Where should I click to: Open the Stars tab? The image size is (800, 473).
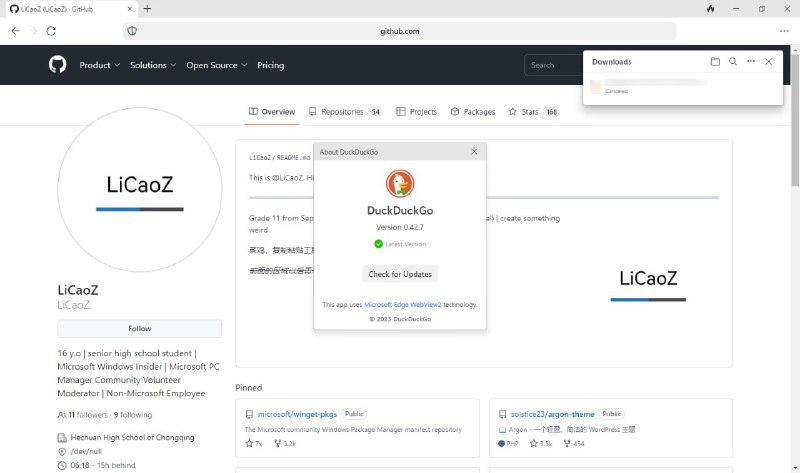[x=529, y=112]
